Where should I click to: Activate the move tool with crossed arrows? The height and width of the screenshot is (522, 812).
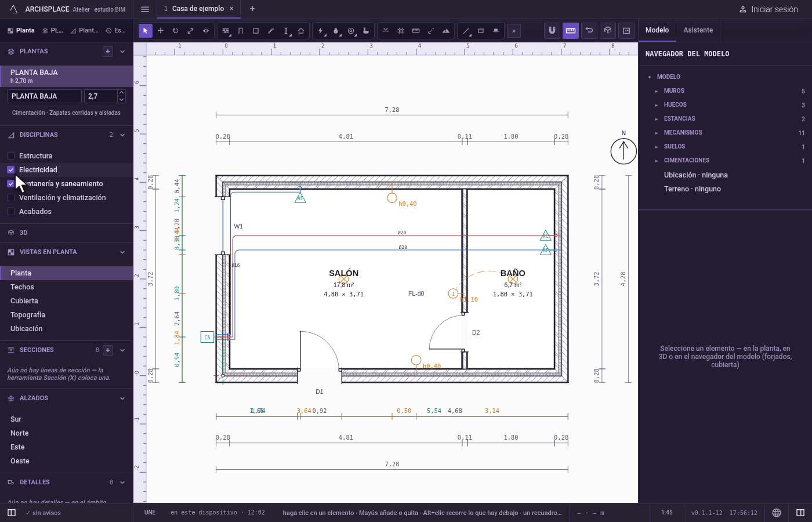[161, 31]
